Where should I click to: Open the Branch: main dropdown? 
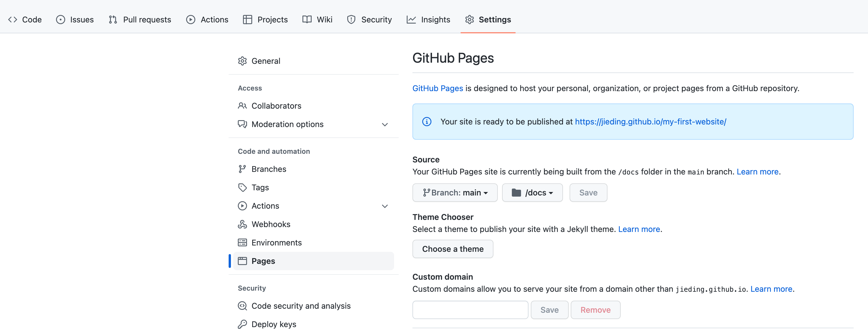pyautogui.click(x=455, y=193)
